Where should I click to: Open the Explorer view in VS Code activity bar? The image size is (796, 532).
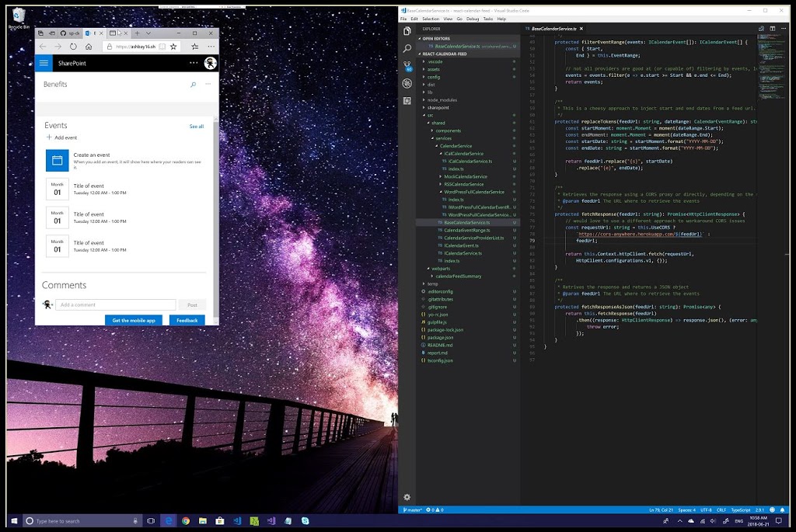[x=407, y=31]
